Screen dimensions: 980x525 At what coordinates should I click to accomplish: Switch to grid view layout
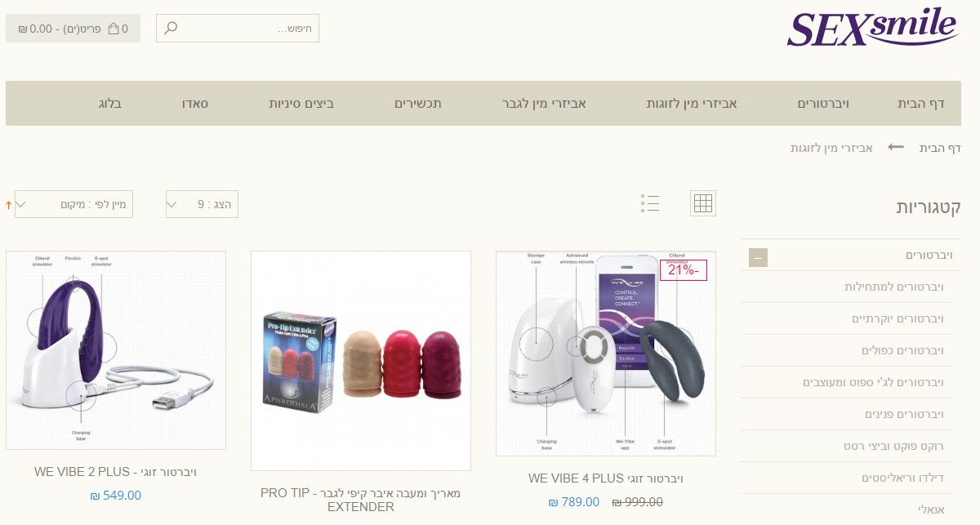click(703, 203)
